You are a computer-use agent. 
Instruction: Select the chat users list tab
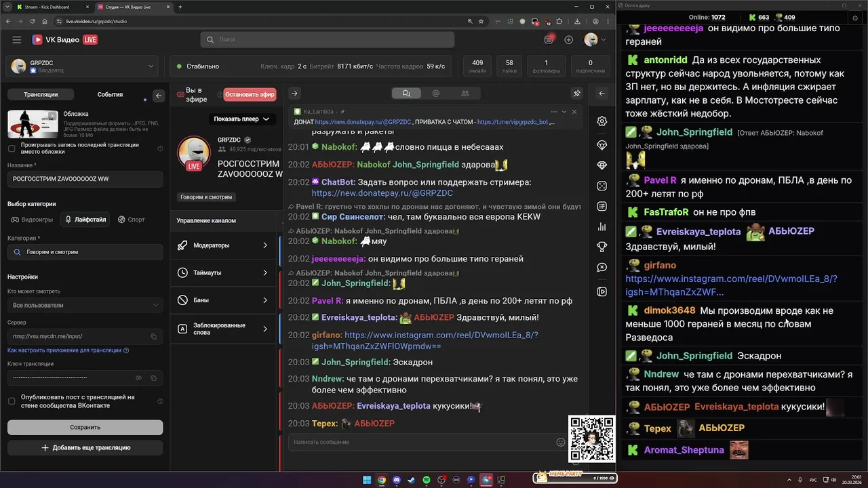coord(465,94)
